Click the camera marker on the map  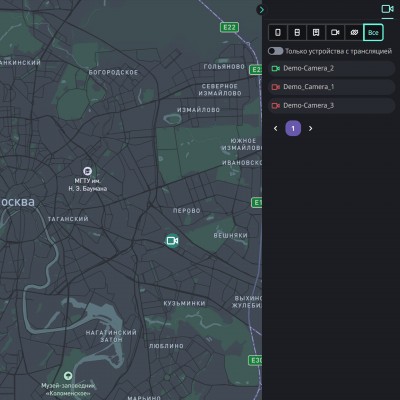pyautogui.click(x=172, y=240)
